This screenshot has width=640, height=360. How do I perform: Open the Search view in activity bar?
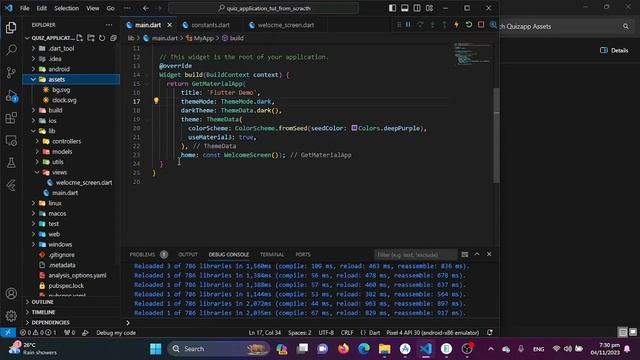pyautogui.click(x=11, y=50)
